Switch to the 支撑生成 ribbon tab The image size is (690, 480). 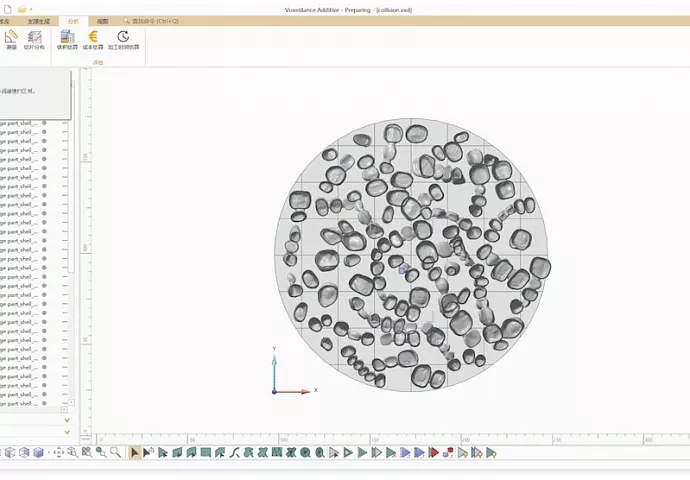point(39,20)
